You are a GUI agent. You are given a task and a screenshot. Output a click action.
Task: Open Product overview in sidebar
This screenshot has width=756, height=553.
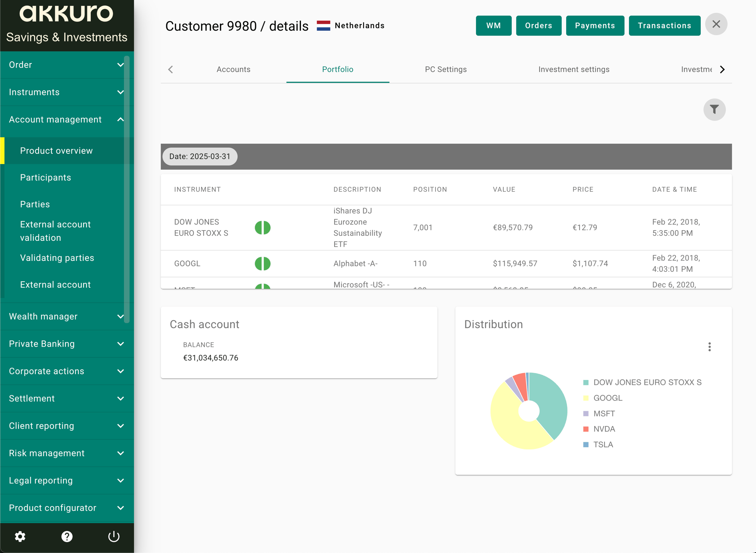(x=67, y=150)
